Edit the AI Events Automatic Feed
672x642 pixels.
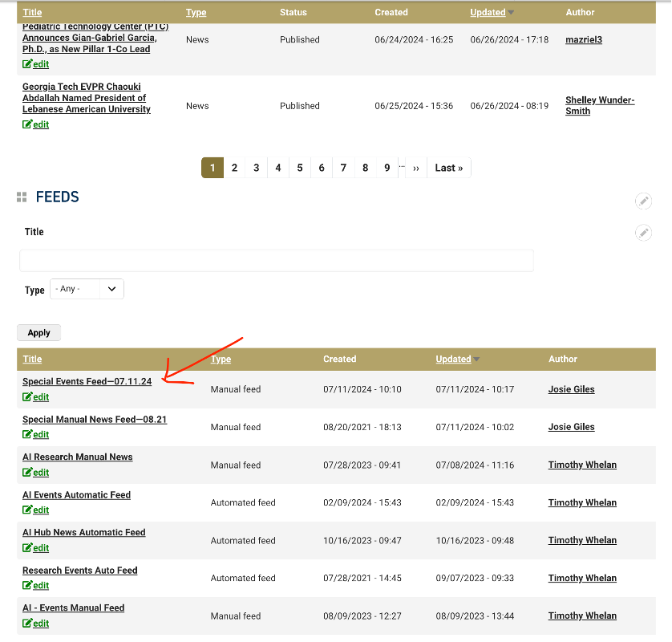(x=35, y=510)
